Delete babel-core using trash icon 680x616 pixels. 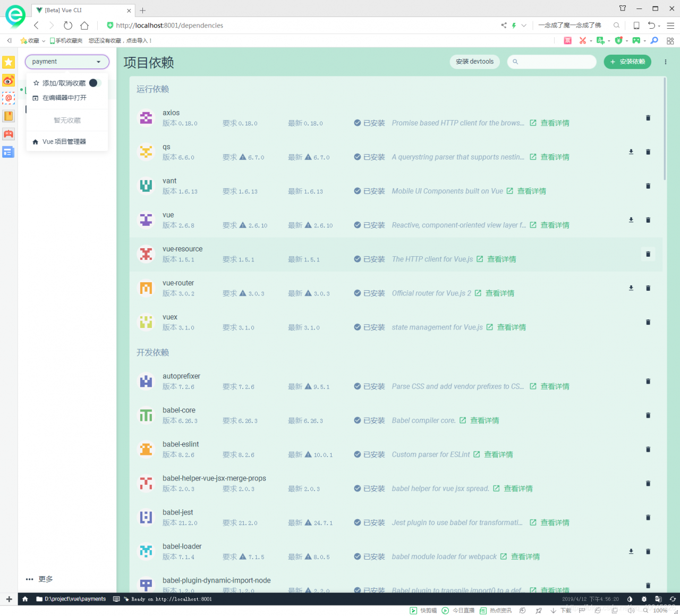pos(648,416)
